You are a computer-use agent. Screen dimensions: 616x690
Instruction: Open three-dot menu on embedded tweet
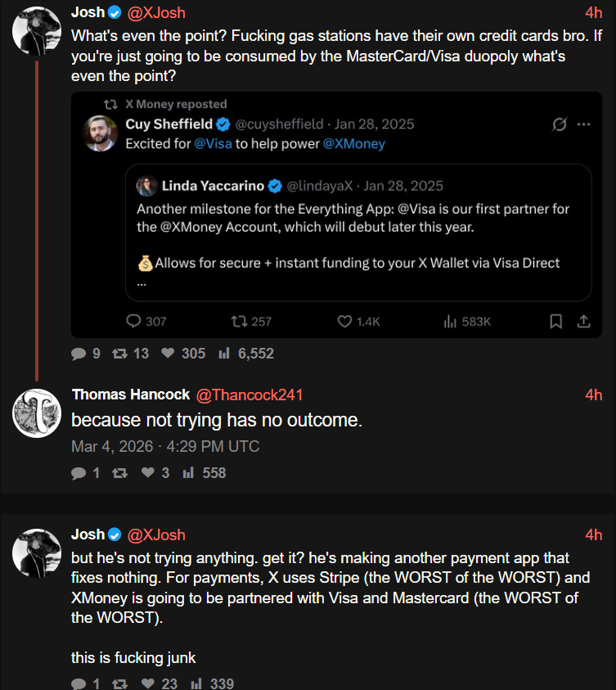click(584, 124)
